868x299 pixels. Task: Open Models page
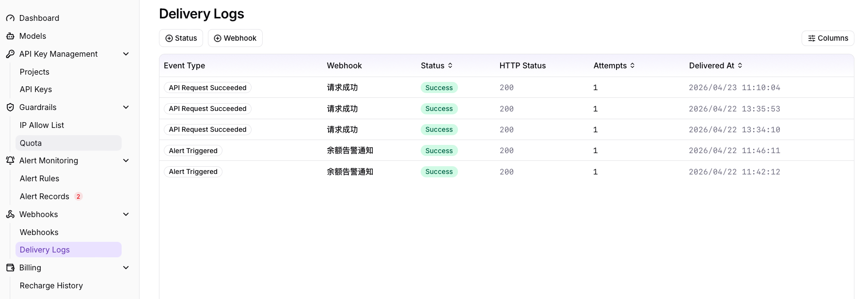tap(33, 36)
